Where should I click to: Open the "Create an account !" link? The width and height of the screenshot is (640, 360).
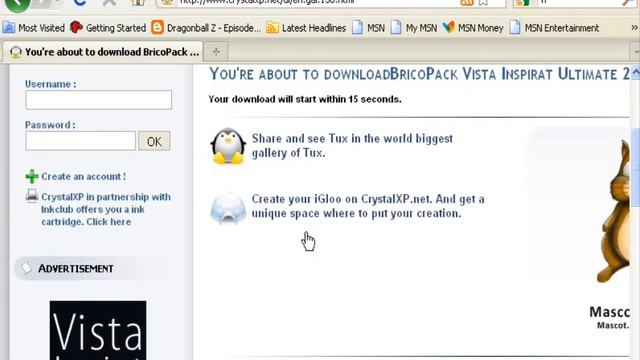(x=83, y=177)
